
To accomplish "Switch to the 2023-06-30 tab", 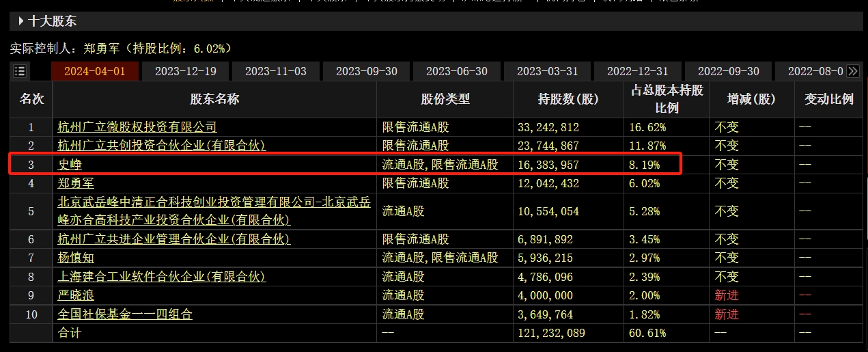I will coord(457,71).
